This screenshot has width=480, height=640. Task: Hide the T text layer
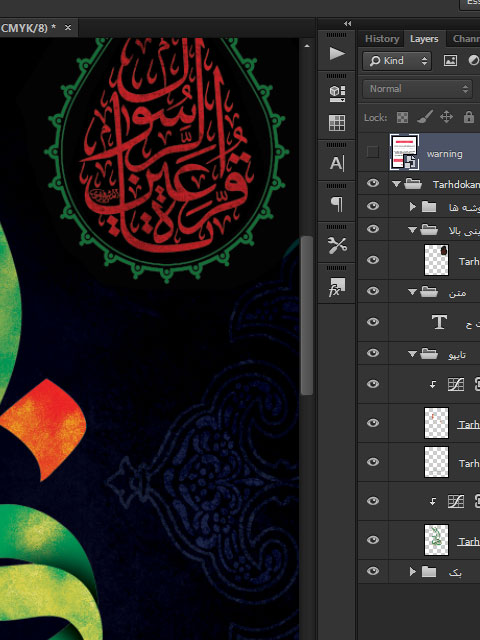pos(373,322)
